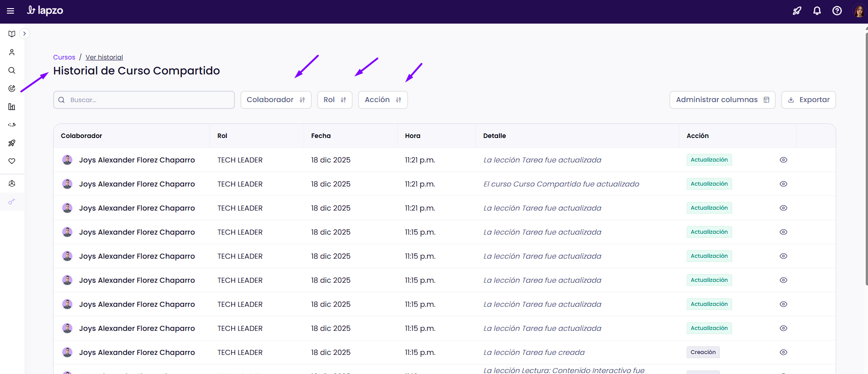This screenshot has height=374, width=868.
Task: Click the help question mark icon
Action: pyautogui.click(x=837, y=11)
